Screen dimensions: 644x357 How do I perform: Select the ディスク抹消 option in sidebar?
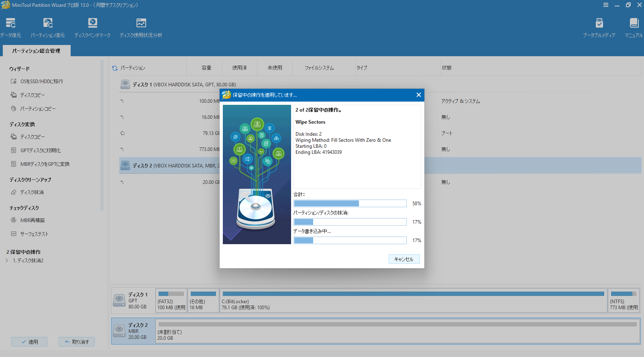click(32, 192)
